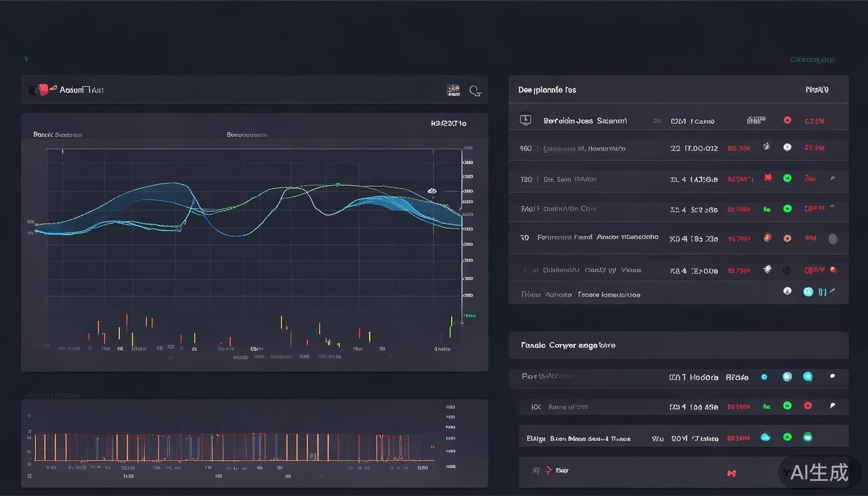Click the small eye marker on chart right side

(x=432, y=191)
